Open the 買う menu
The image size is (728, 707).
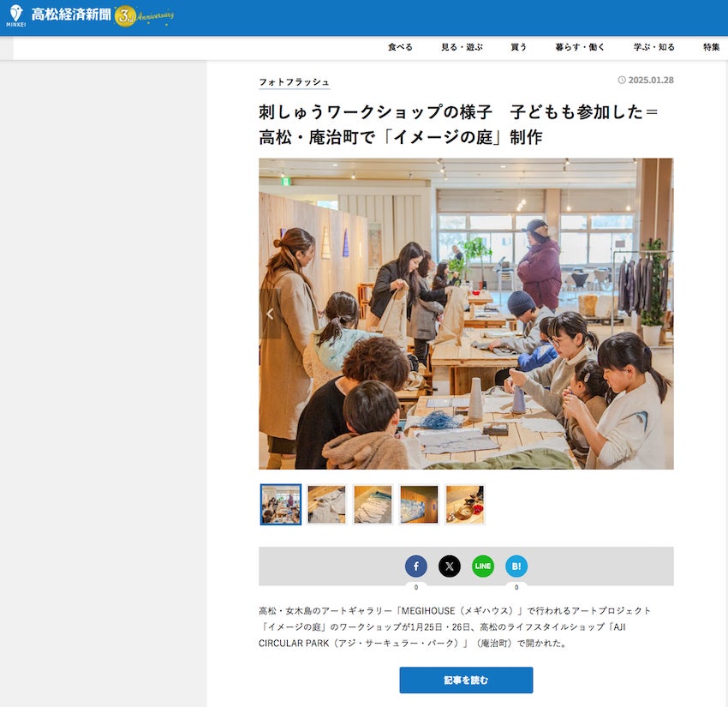[x=519, y=47]
